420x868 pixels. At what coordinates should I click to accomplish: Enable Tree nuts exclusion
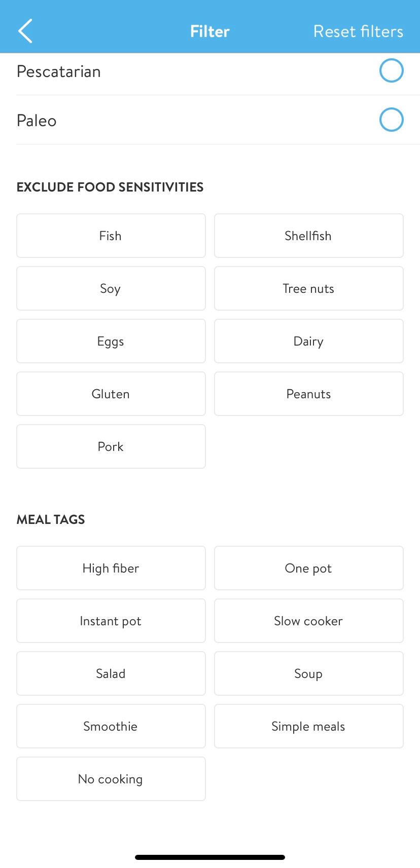coord(308,288)
